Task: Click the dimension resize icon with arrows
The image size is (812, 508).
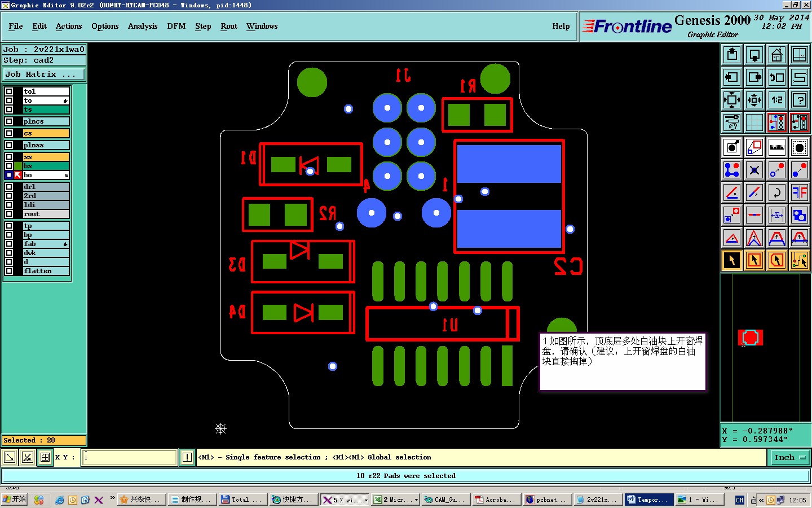Action: click(x=777, y=215)
